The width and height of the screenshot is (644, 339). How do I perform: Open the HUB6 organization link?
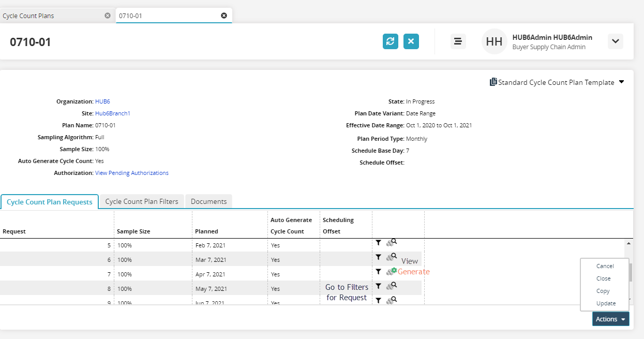tap(102, 101)
